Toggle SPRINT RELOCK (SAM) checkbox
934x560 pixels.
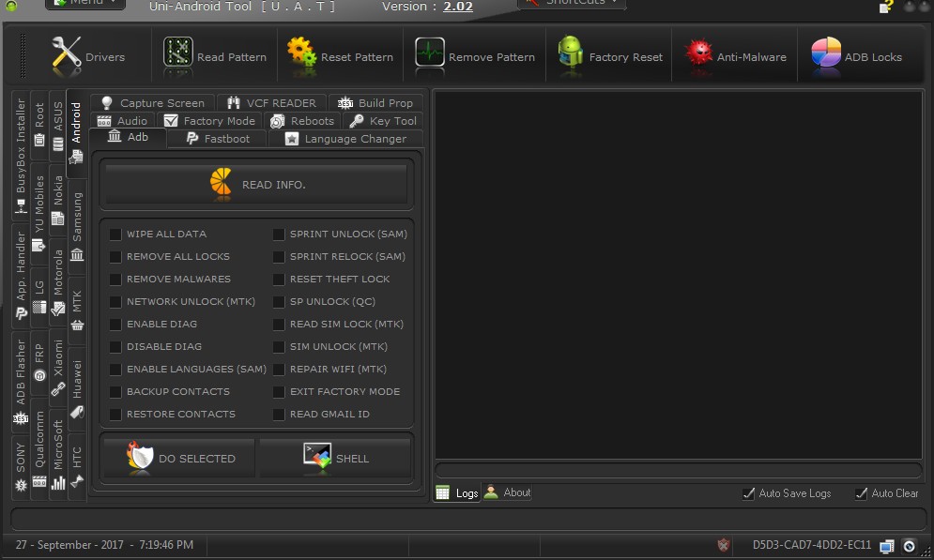279,256
